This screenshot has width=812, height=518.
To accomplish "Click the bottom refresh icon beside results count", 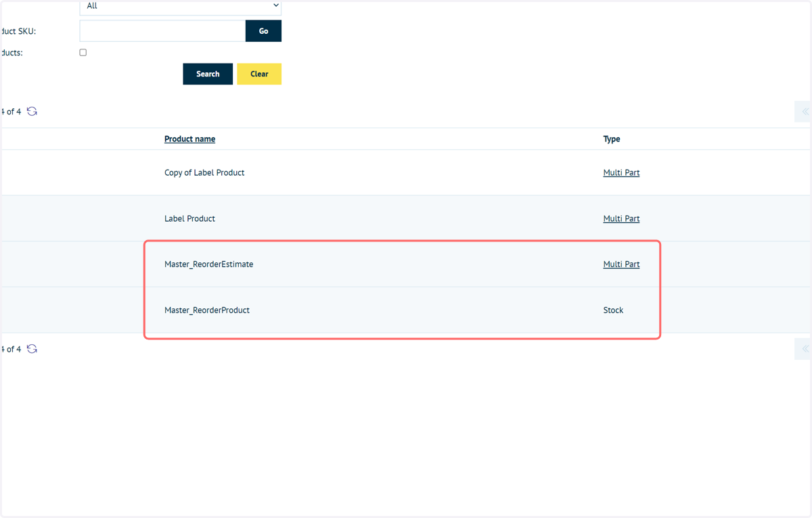I will [x=32, y=349].
